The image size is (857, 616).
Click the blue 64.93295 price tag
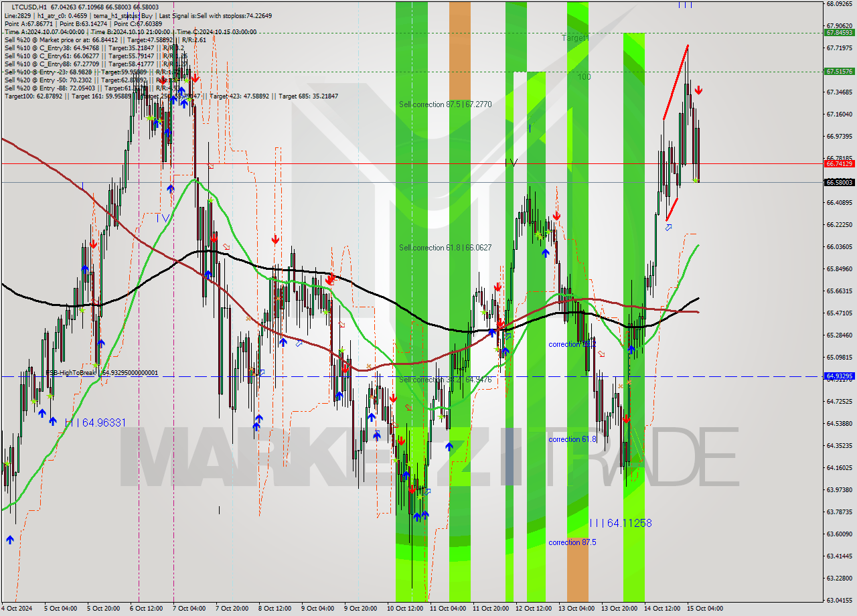pyautogui.click(x=839, y=376)
